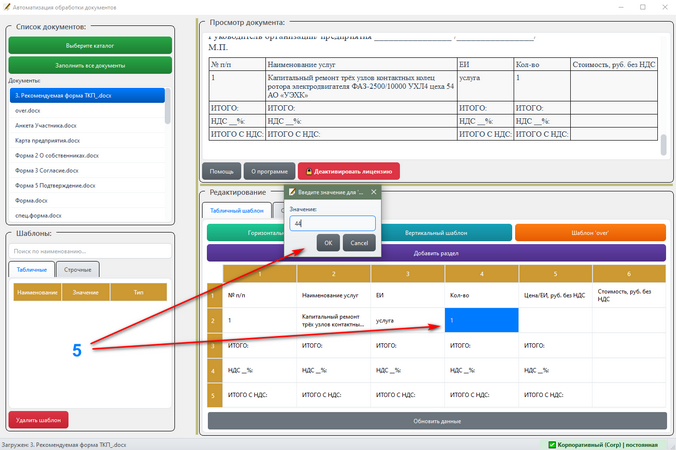676x450 pixels.
Task: Select 'Форма 5 Подтверждение.docx' document
Action: pos(87,186)
